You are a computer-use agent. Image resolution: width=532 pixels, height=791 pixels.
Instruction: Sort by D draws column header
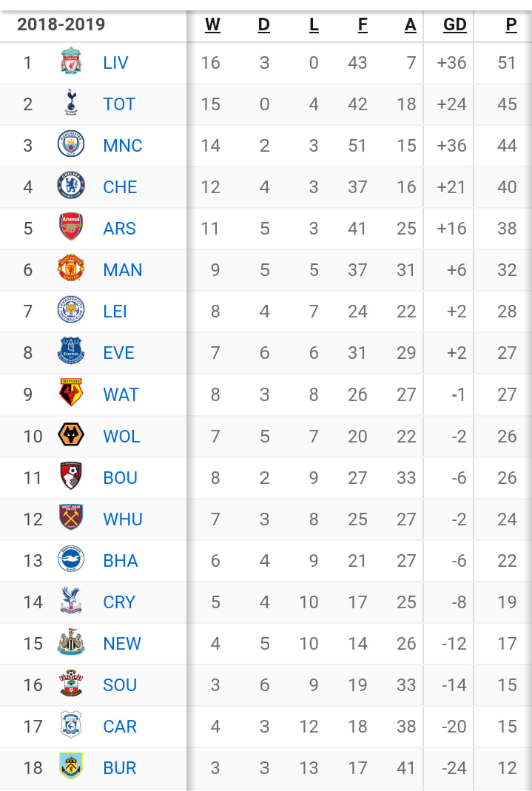coord(263,24)
